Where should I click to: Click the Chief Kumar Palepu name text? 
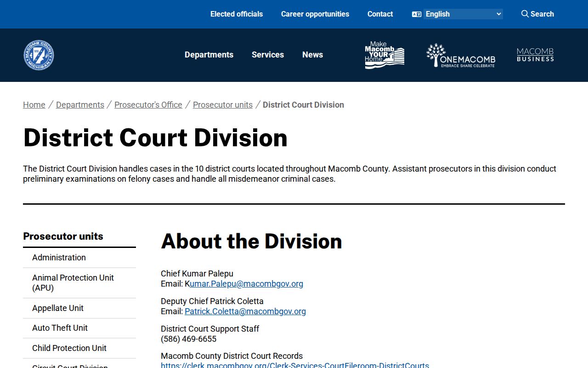click(x=197, y=274)
